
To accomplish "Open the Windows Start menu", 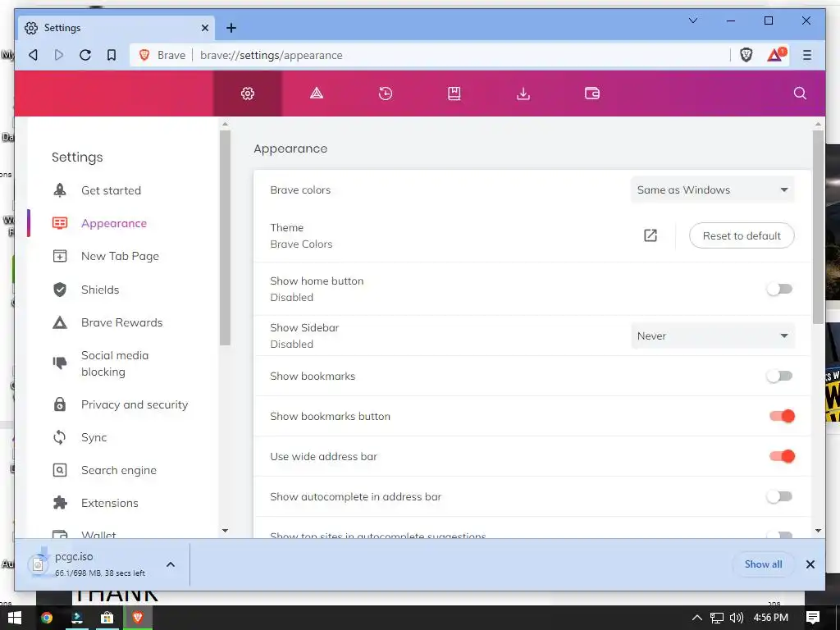I will (15, 618).
